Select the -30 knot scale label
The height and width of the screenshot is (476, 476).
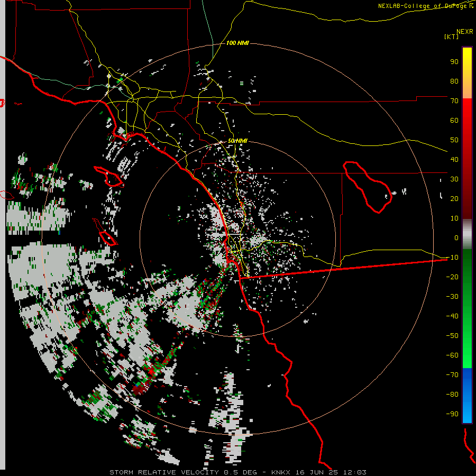click(x=452, y=297)
